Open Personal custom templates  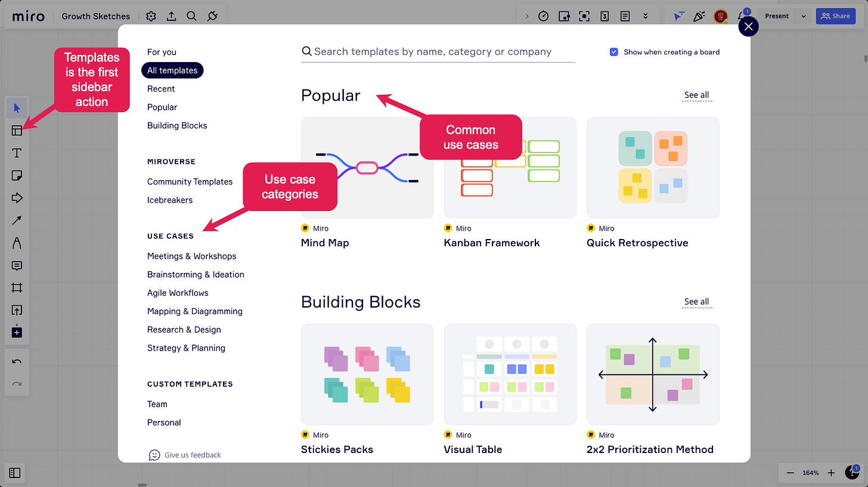164,423
